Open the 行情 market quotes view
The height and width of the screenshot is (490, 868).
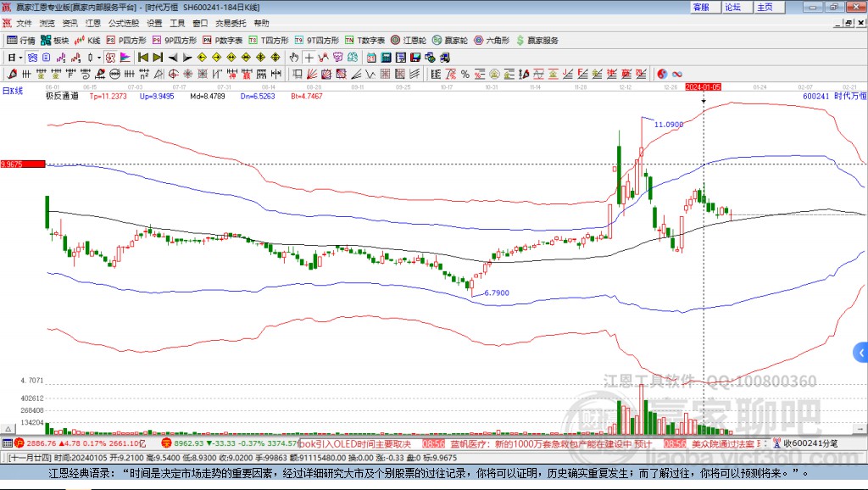click(21, 41)
